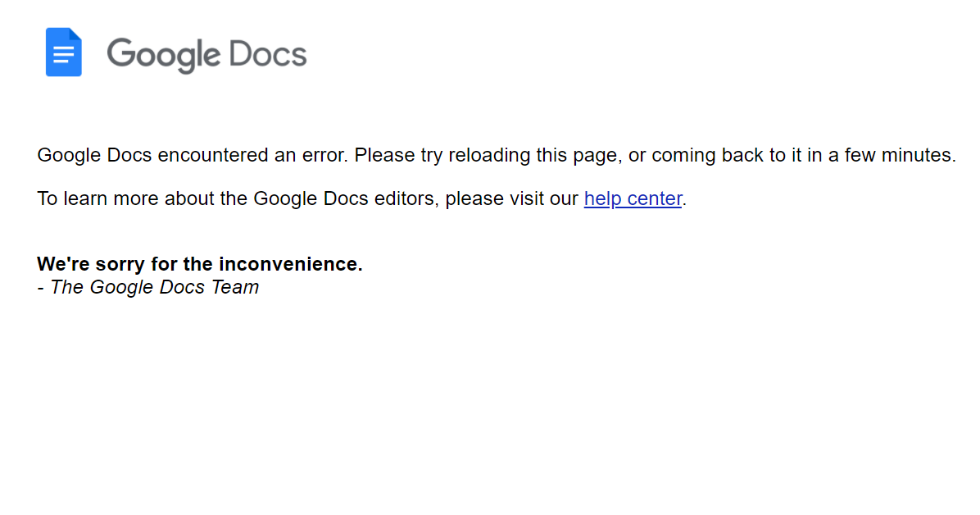Click the "Google Docs encountered an error" sentence
This screenshot has width=980, height=515.
pyautogui.click(x=193, y=155)
